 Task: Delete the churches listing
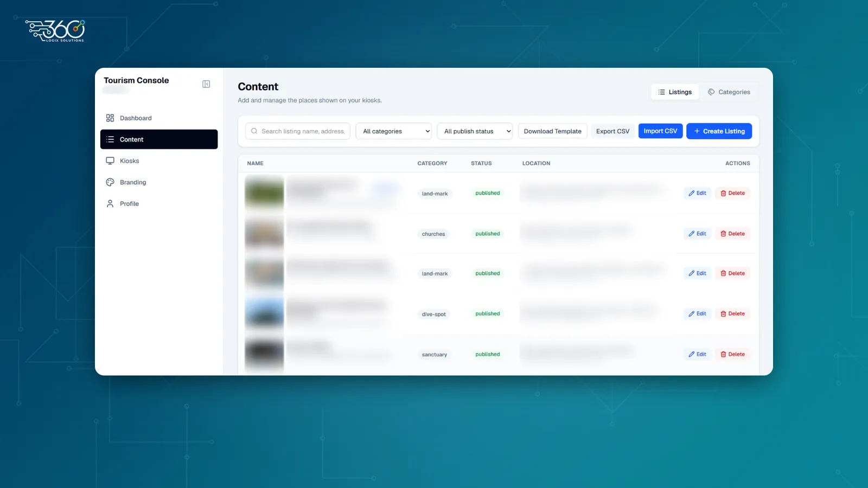pyautogui.click(x=732, y=234)
